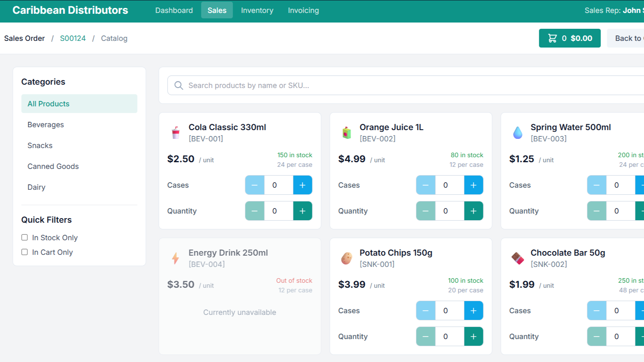Enable the In Cart Only filter
644x362 pixels.
[x=24, y=252]
